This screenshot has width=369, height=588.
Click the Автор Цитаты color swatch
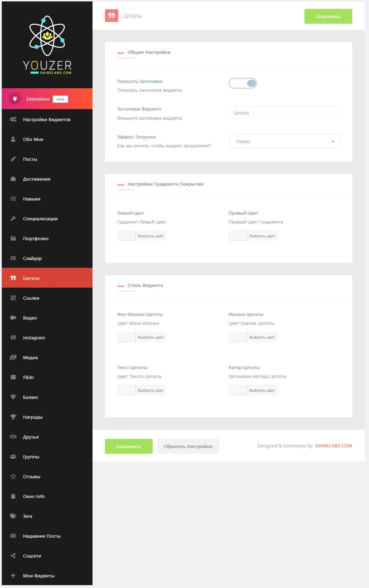pos(238,390)
